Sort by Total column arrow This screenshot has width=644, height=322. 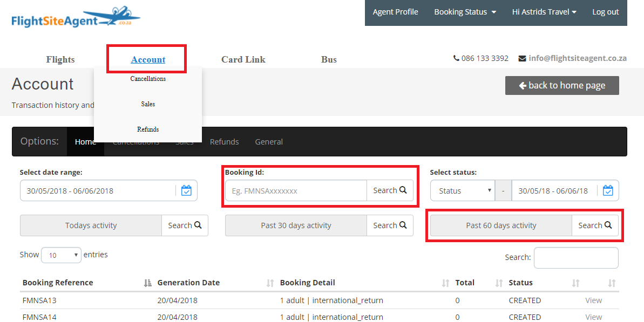(x=499, y=283)
